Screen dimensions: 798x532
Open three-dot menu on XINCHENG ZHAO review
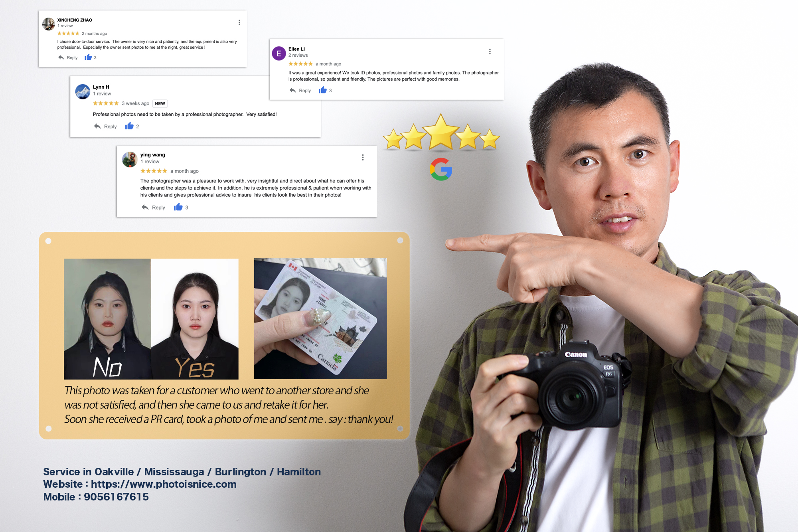[x=239, y=22]
